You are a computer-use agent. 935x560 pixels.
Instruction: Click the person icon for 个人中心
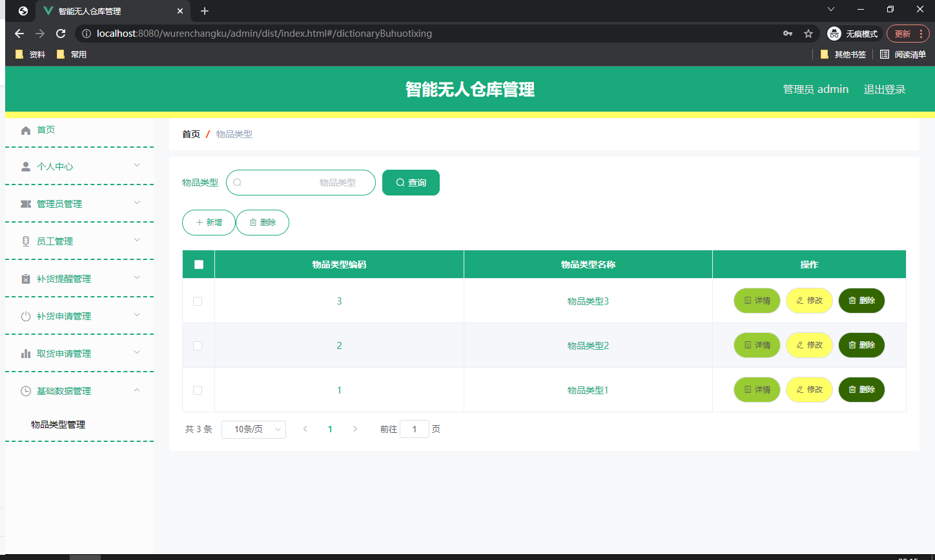tap(26, 166)
